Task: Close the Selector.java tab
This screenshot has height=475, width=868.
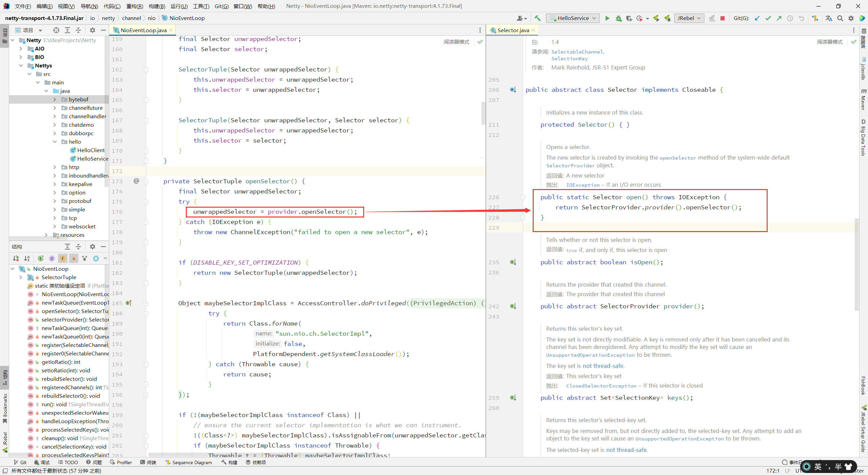Action: (x=533, y=30)
